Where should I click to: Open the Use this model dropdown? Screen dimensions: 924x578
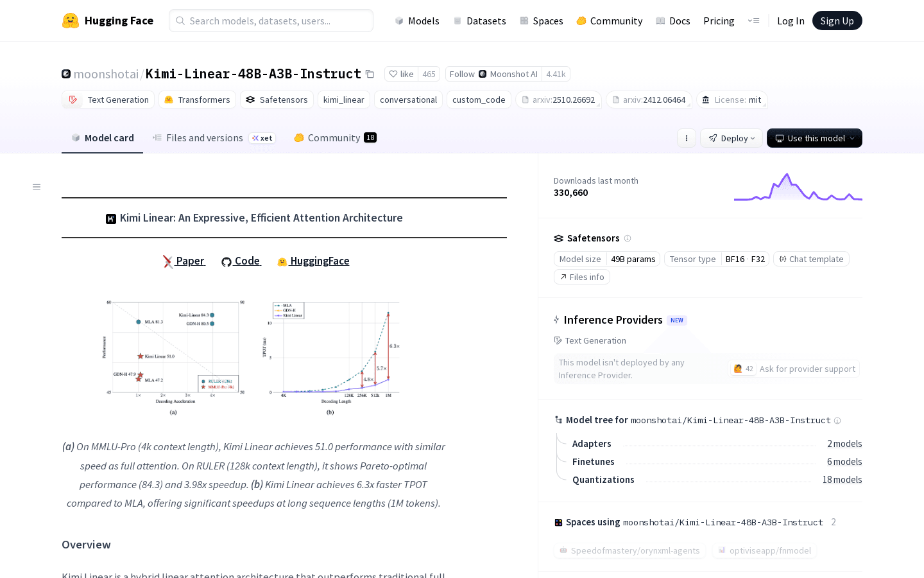click(x=814, y=138)
